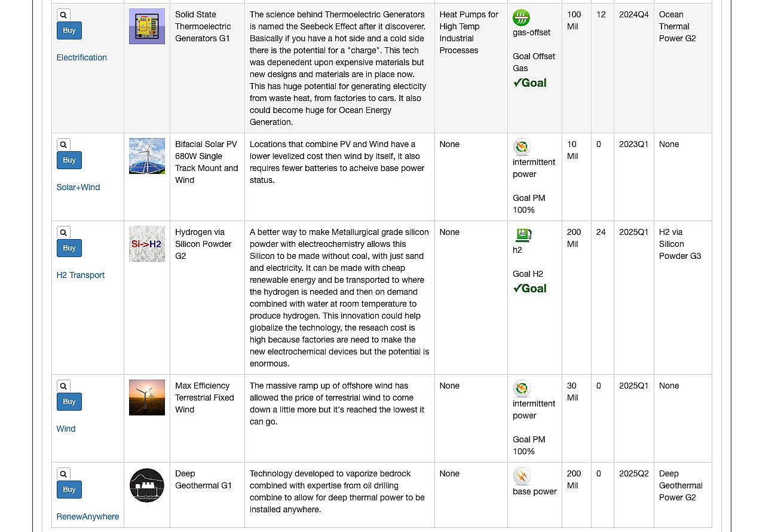This screenshot has height=532, width=781.
Task: Open details magnifier for Bifacial Solar PV
Action: click(63, 145)
